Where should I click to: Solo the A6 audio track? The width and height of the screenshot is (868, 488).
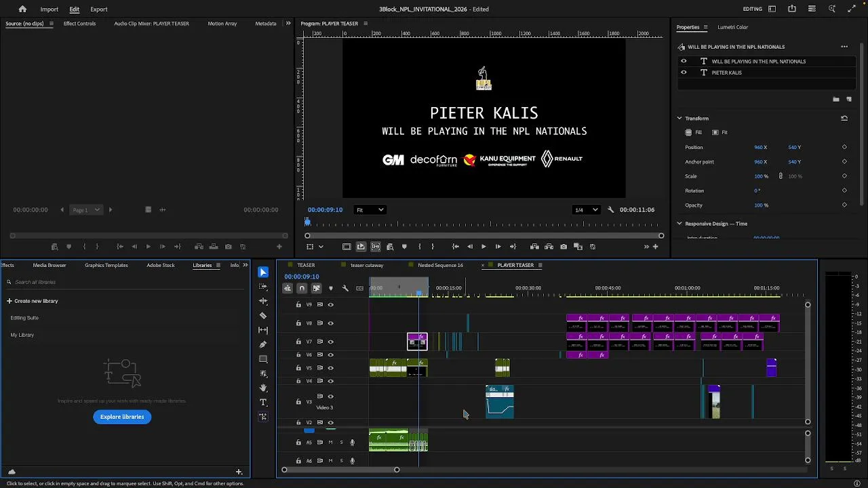[x=341, y=461]
